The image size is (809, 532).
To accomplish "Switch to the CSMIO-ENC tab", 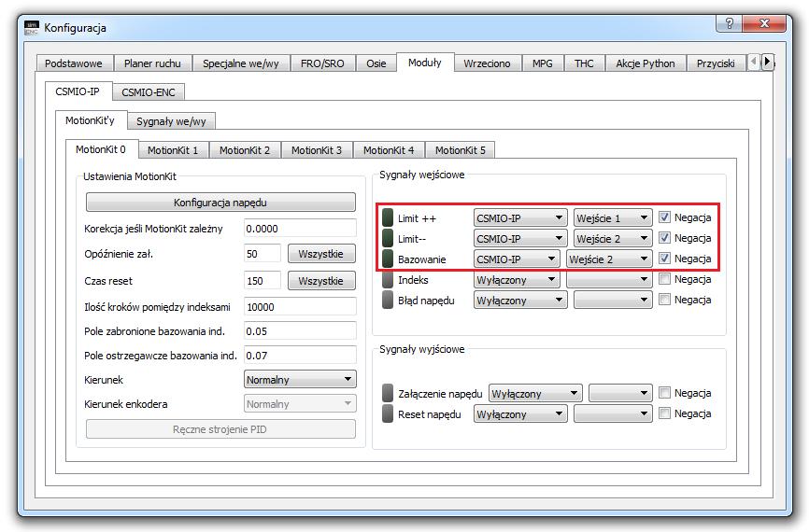I will click(x=149, y=92).
